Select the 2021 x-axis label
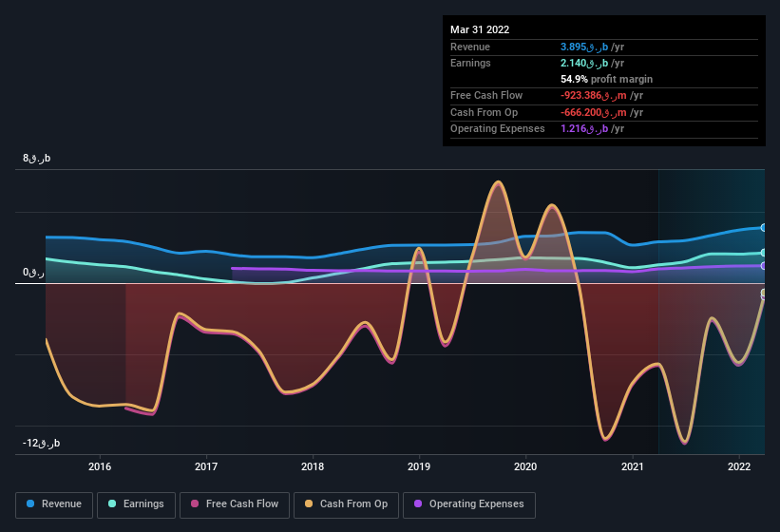Viewport: 780px width, 532px height. pyautogui.click(x=633, y=466)
